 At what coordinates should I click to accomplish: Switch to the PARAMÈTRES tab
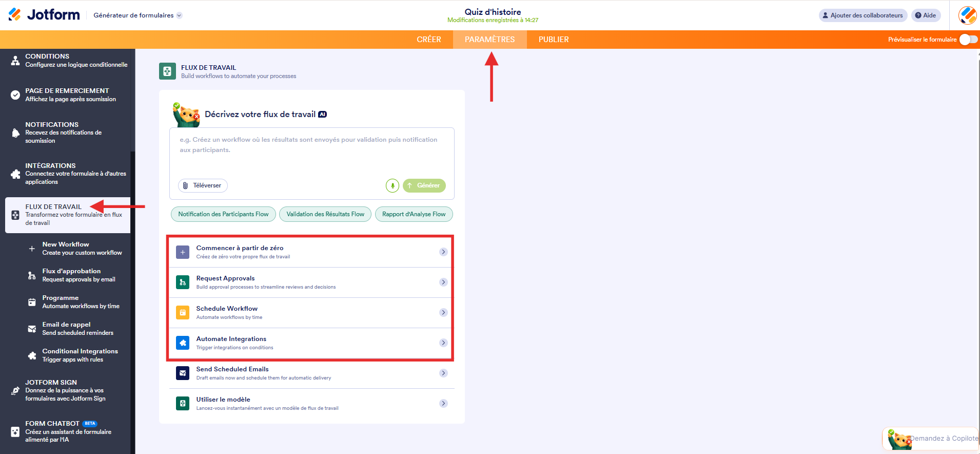(489, 40)
